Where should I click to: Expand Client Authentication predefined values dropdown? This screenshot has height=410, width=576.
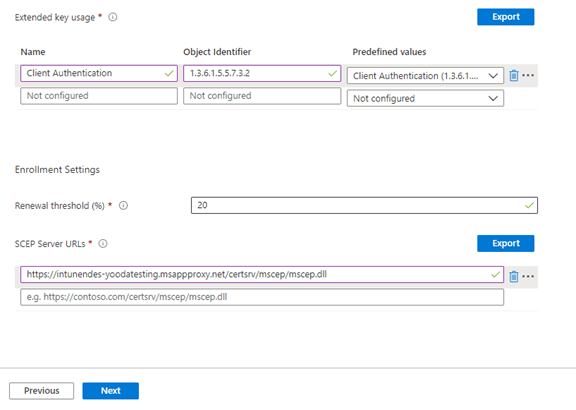425,76
